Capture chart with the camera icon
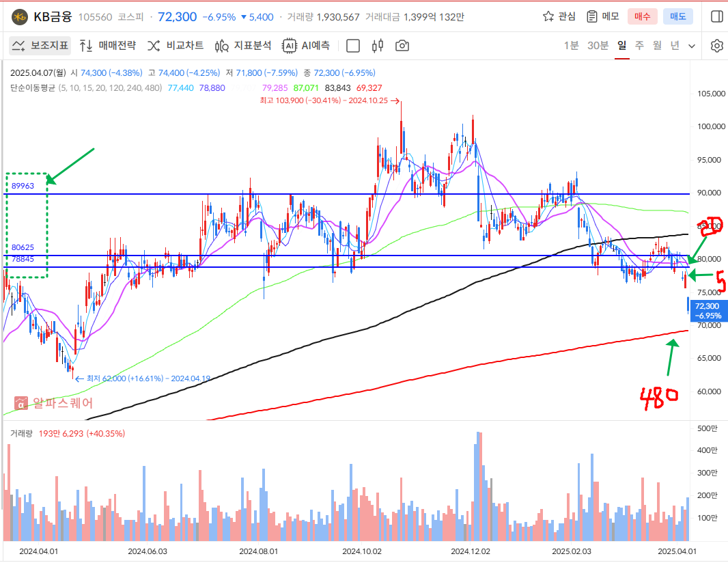The width and height of the screenshot is (728, 565). [x=402, y=46]
